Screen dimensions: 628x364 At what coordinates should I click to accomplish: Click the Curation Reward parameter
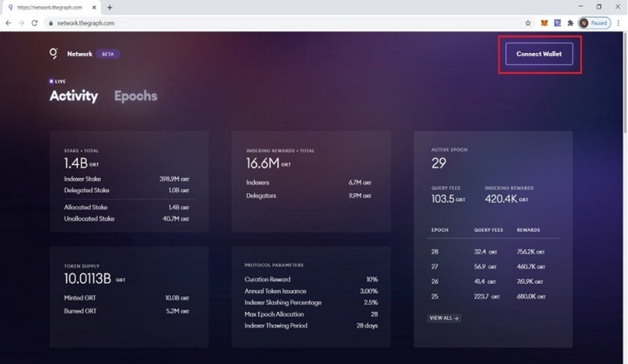[311, 279]
